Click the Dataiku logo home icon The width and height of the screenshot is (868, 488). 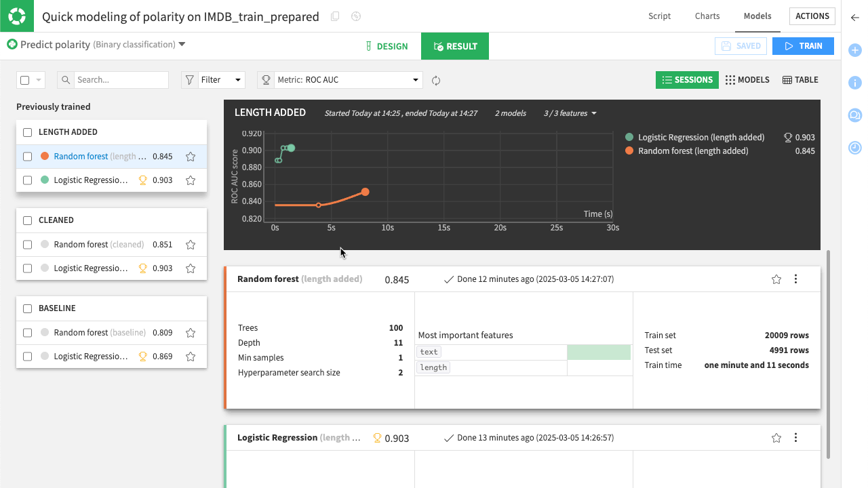pyautogui.click(x=17, y=16)
